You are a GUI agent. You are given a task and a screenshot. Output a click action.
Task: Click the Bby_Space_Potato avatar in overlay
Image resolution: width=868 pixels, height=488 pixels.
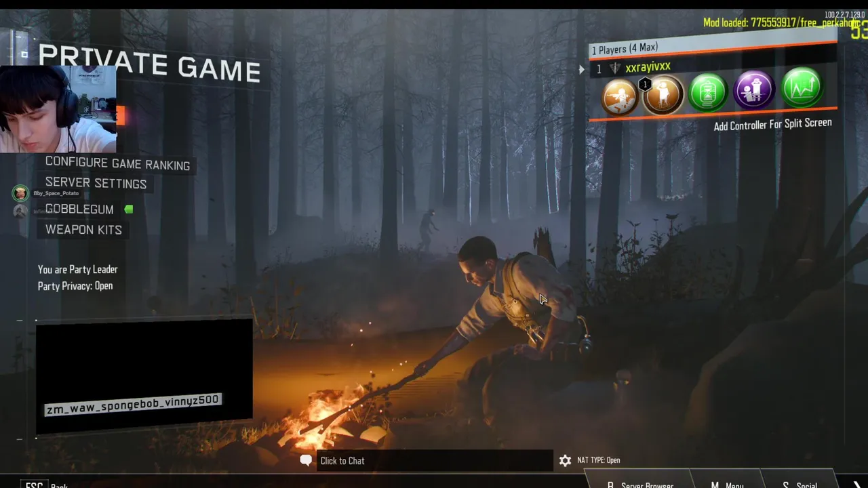click(x=21, y=193)
